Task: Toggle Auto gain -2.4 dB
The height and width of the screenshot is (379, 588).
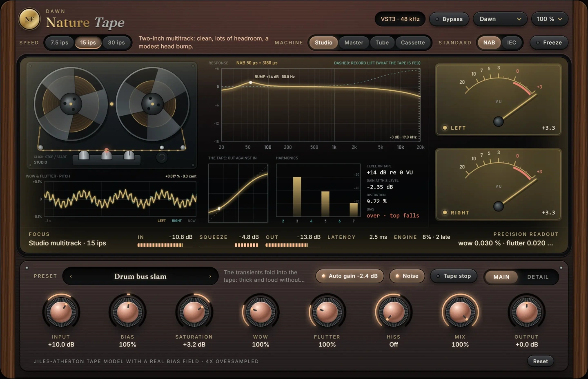Action: 350,276
